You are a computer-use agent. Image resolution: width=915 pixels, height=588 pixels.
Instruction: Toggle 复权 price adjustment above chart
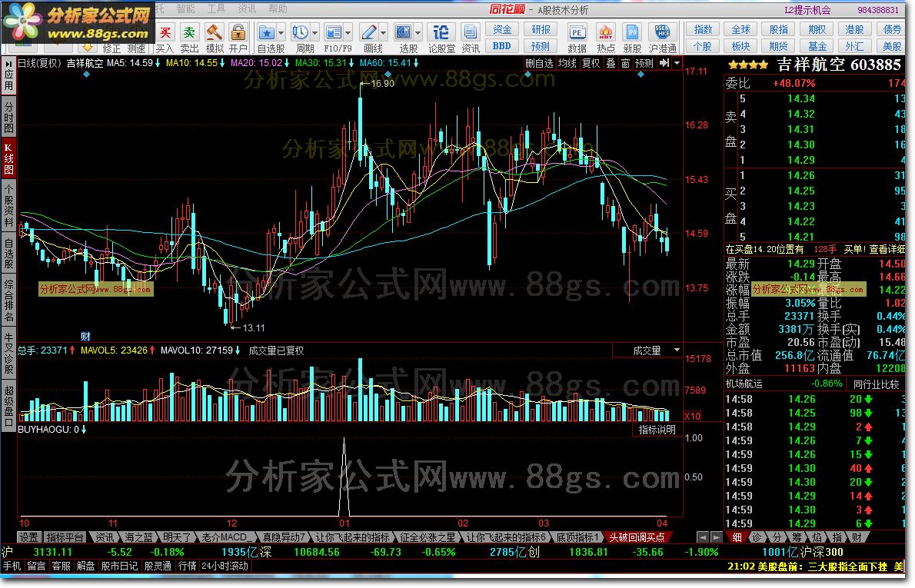pyautogui.click(x=591, y=63)
